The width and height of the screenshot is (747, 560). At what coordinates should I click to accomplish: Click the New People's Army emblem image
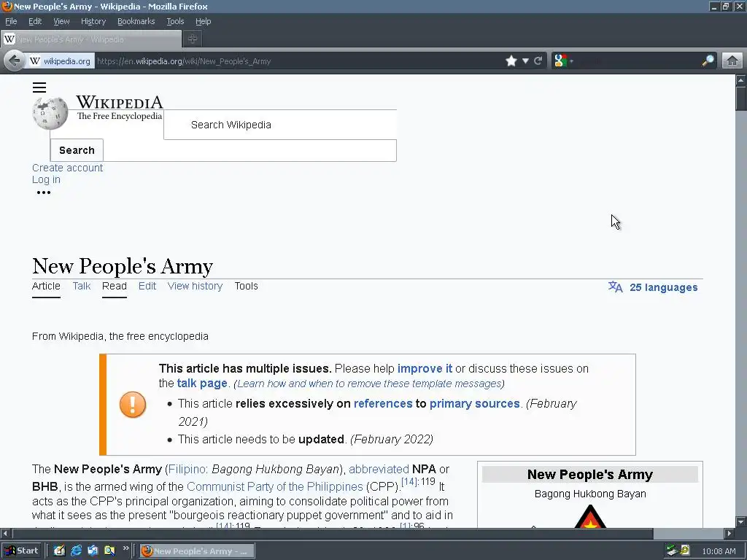coord(590,517)
